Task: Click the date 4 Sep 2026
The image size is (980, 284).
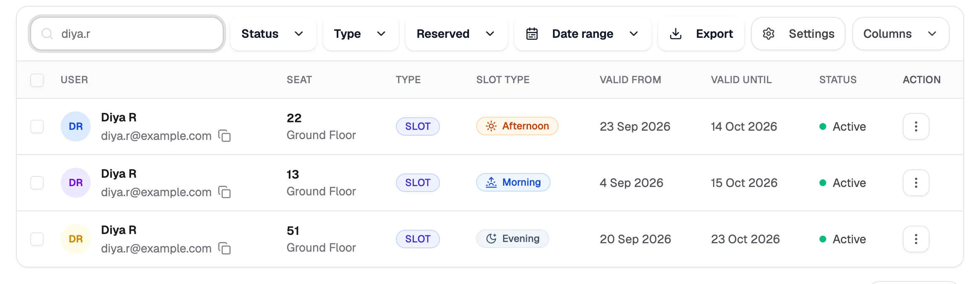Action: click(x=632, y=183)
